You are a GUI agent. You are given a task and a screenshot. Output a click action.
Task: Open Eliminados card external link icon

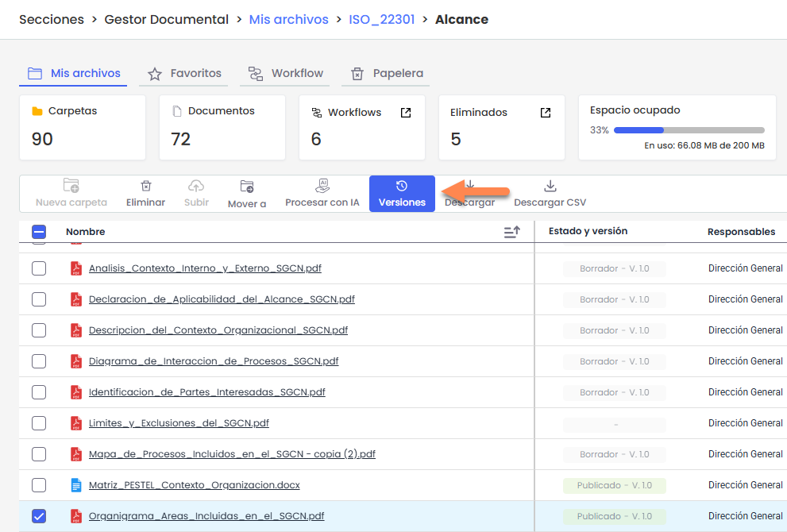point(546,113)
